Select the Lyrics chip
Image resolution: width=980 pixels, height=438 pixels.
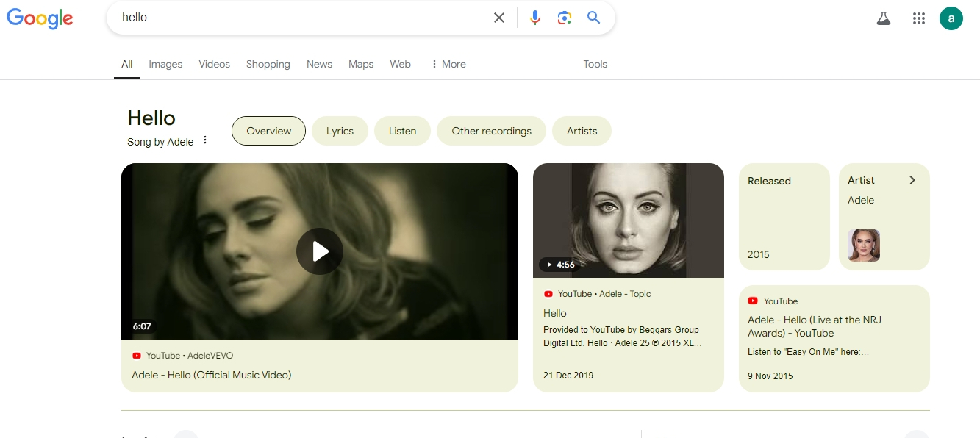340,131
